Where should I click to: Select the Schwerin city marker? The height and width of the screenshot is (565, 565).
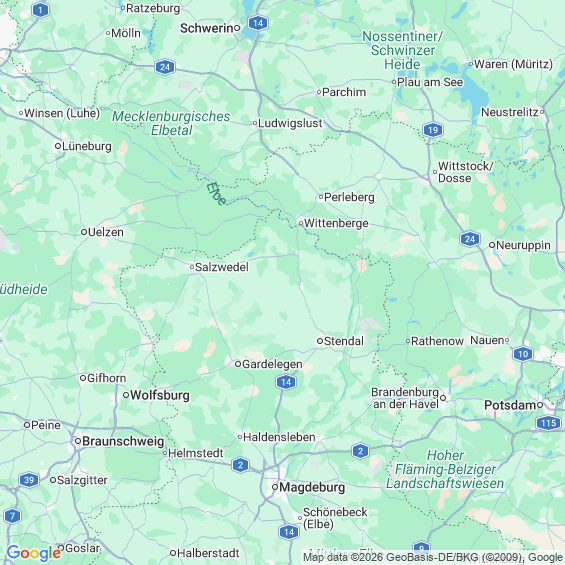point(237,28)
